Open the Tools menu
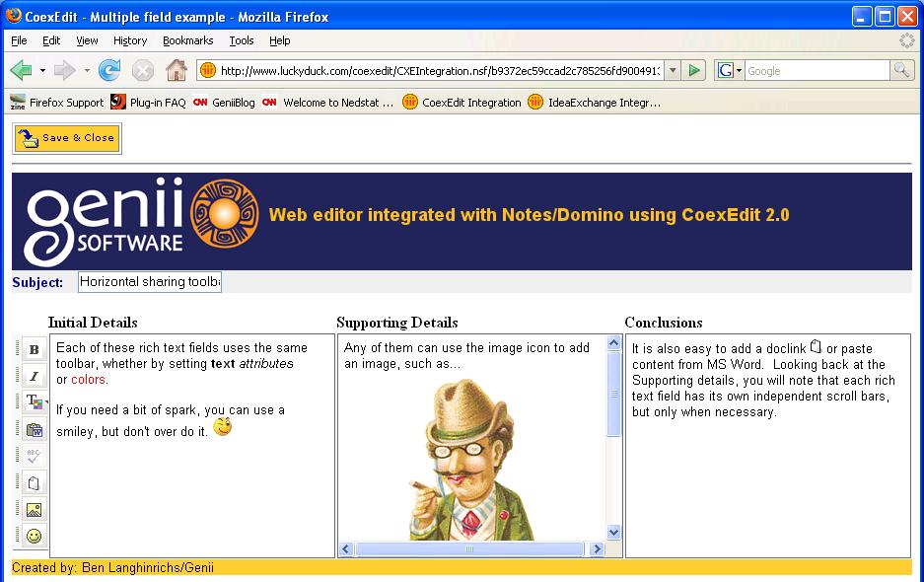The width and height of the screenshot is (924, 582). click(242, 40)
